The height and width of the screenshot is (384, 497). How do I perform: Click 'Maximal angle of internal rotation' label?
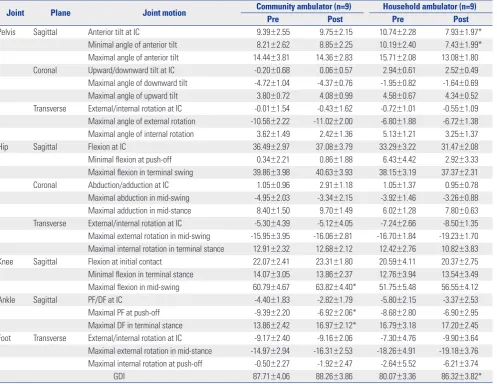click(141, 134)
